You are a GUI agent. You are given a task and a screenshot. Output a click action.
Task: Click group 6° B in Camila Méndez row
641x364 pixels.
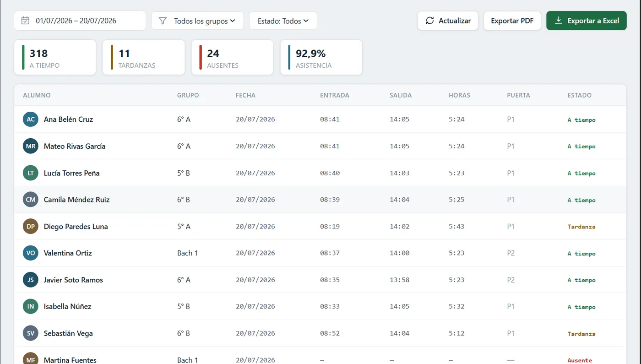(x=184, y=200)
